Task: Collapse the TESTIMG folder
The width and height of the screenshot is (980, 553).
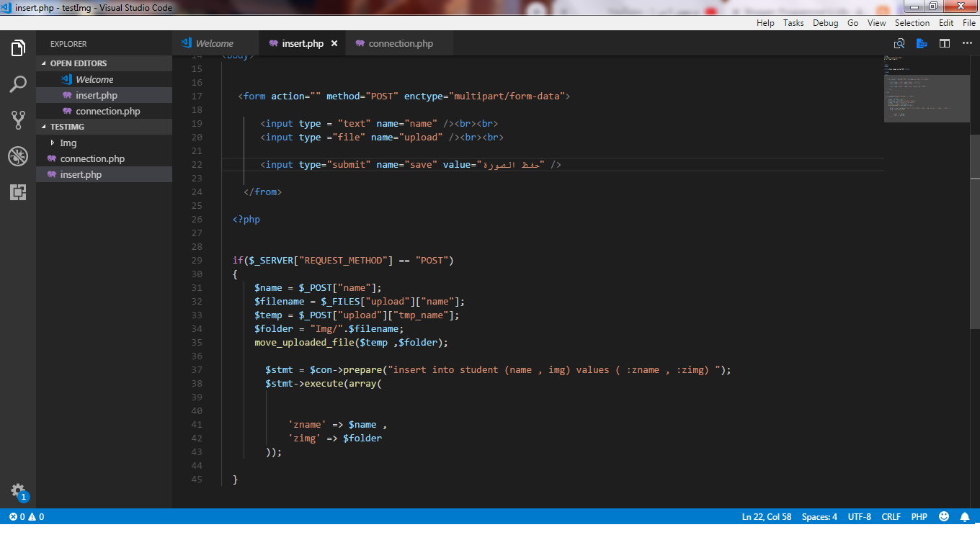Action: [68, 126]
